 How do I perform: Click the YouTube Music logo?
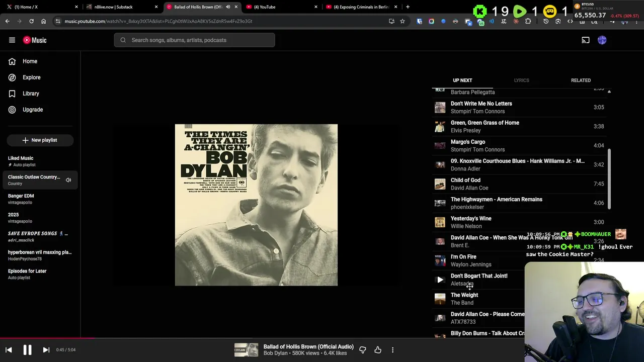[x=35, y=40]
